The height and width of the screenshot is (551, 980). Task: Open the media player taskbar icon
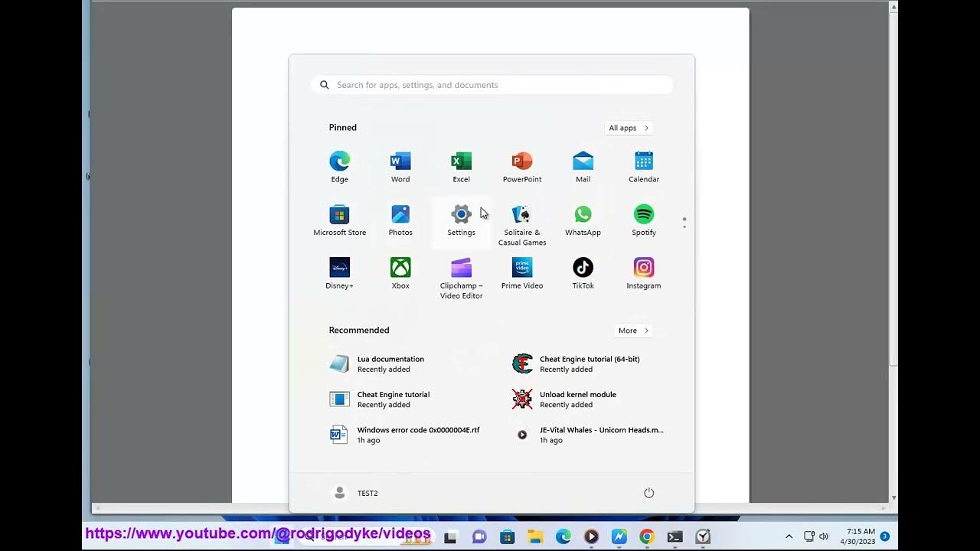[591, 537]
